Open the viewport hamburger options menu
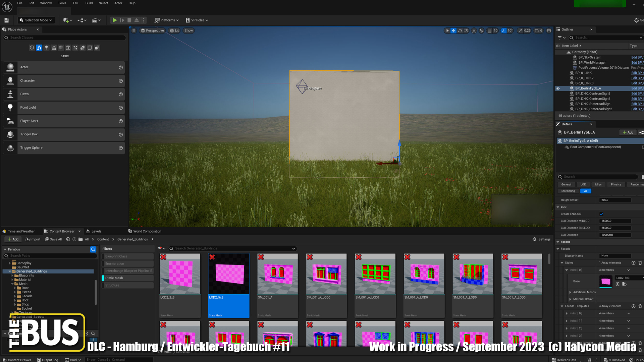 134,31
